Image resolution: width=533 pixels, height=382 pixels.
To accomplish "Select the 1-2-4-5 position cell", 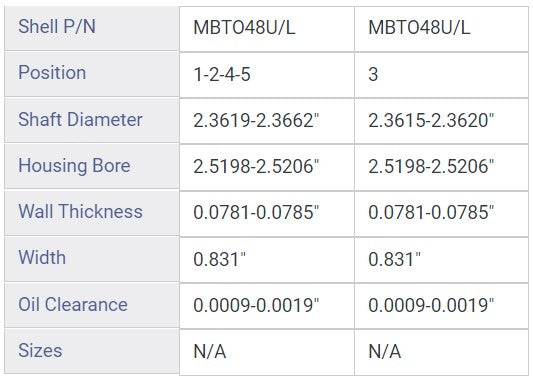I will [x=267, y=75].
